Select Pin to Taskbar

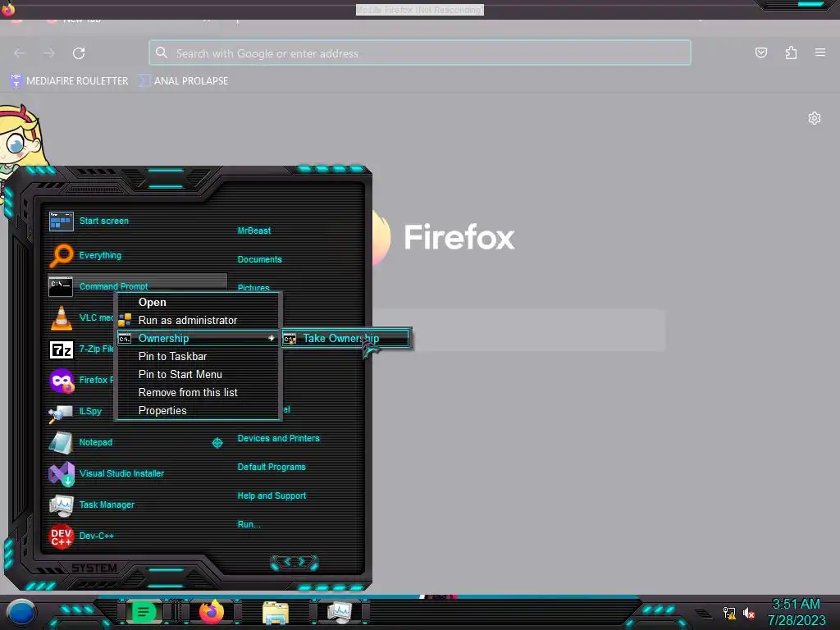pos(172,356)
